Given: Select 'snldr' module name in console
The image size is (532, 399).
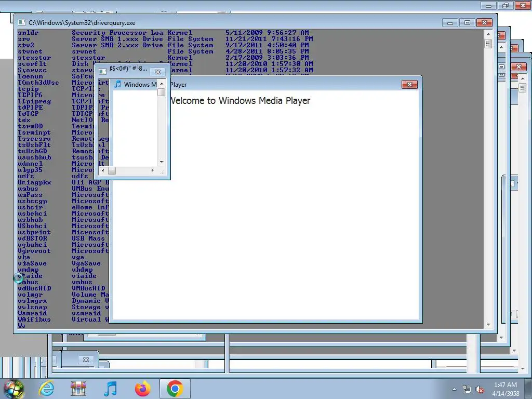Looking at the screenshot, I should (28, 33).
